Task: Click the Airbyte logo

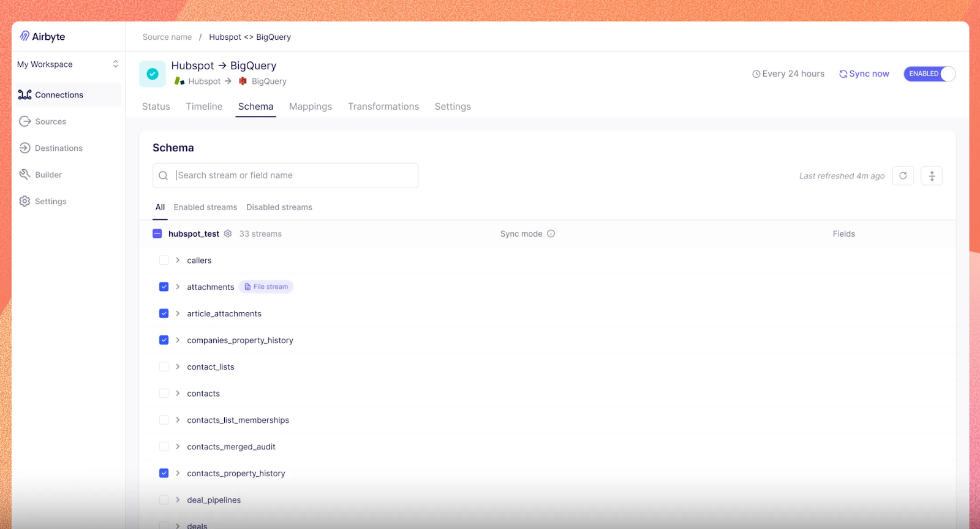Action: coord(42,37)
